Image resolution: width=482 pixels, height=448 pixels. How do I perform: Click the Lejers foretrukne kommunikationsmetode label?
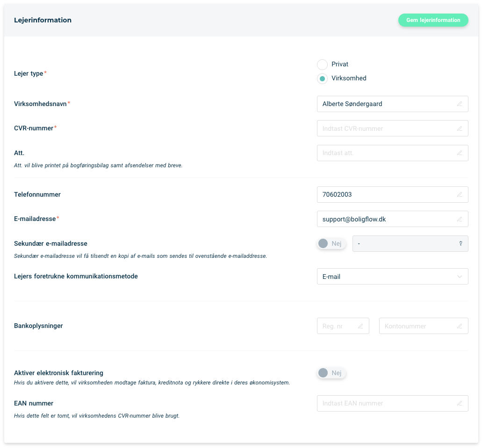point(76,277)
